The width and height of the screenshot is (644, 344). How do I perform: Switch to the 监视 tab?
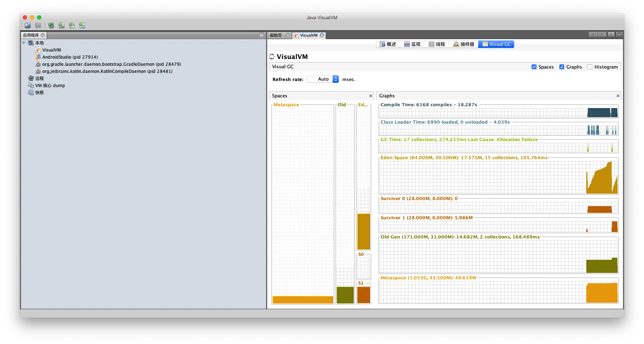coord(412,44)
